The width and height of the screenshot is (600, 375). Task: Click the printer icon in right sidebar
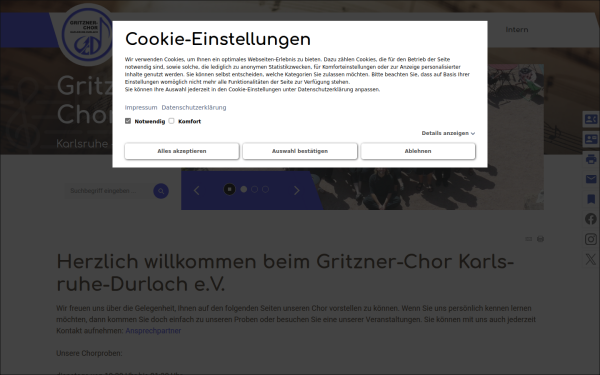pyautogui.click(x=591, y=159)
